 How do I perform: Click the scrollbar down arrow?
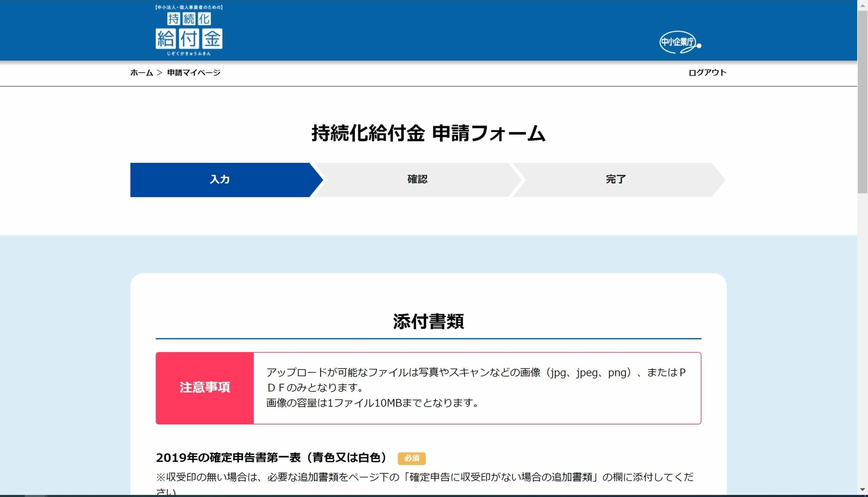(x=863, y=490)
